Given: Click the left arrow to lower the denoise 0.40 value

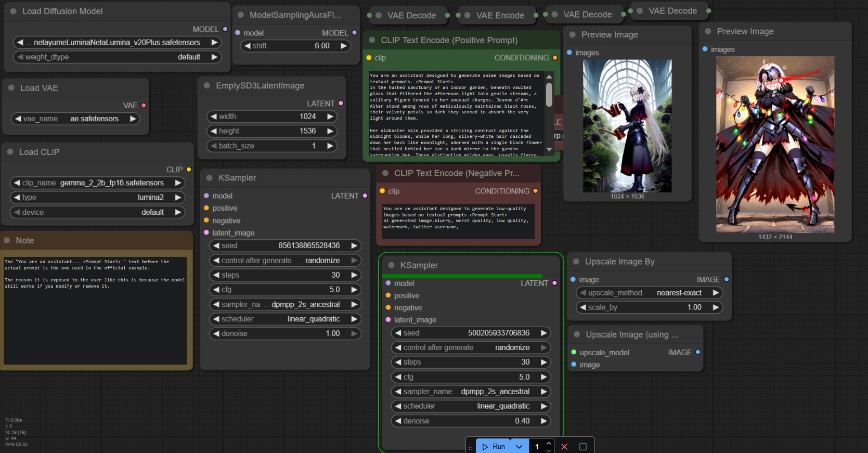Looking at the screenshot, I should 398,421.
